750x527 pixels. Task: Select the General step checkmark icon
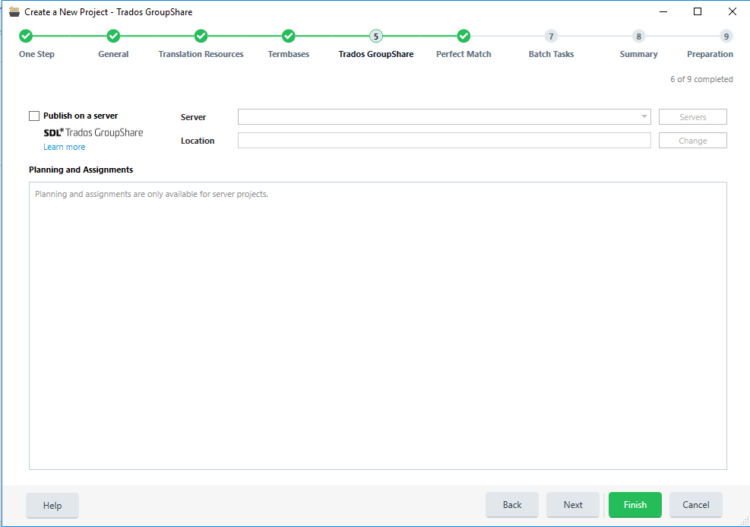click(113, 36)
